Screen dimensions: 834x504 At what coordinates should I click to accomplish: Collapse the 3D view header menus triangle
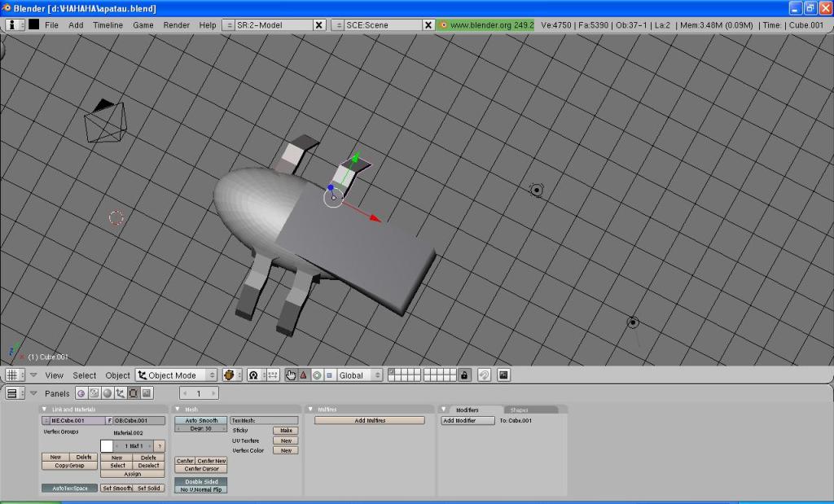[x=33, y=375]
